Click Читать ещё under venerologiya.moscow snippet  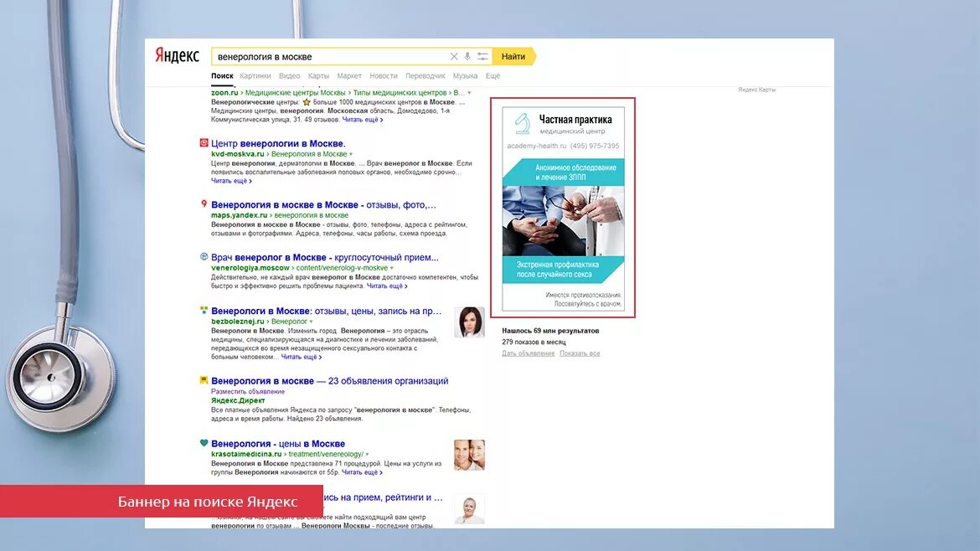tap(387, 286)
